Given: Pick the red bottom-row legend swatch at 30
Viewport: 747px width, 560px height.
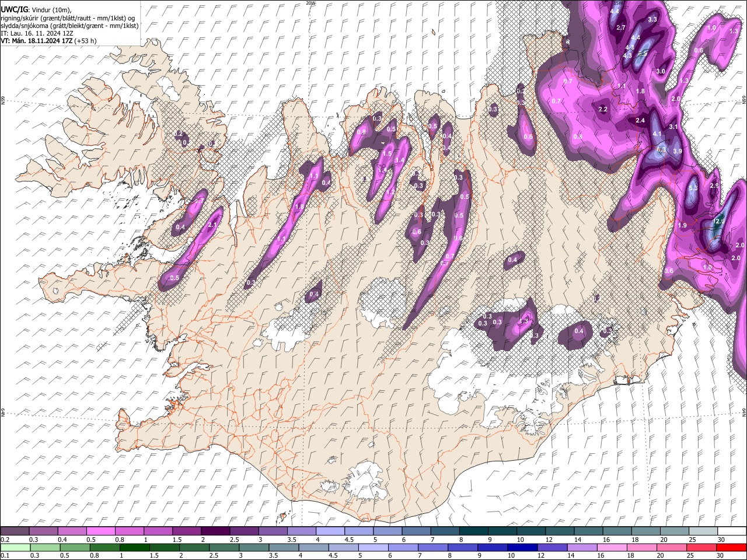Looking at the screenshot, I should point(732,547).
